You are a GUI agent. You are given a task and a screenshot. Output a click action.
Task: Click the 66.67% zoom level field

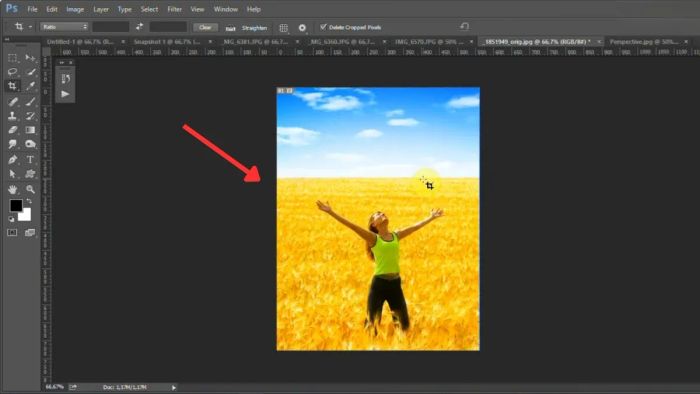(x=55, y=387)
